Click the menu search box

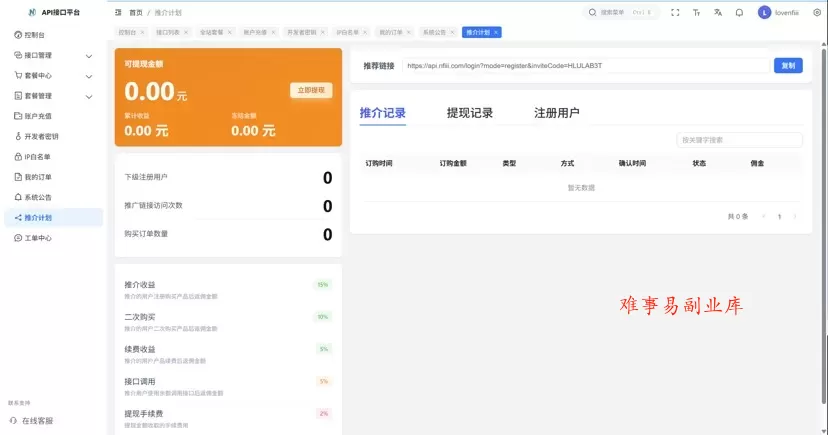pyautogui.click(x=622, y=12)
